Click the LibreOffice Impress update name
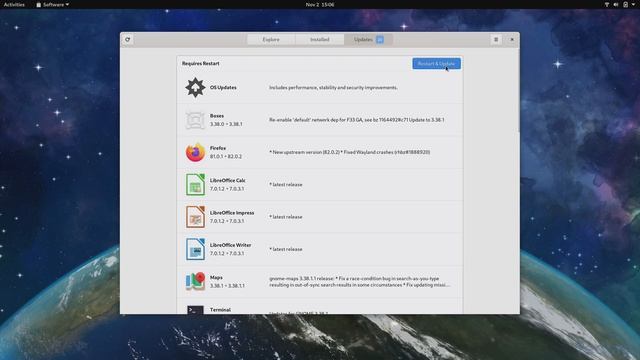The width and height of the screenshot is (640, 360). pos(232,213)
